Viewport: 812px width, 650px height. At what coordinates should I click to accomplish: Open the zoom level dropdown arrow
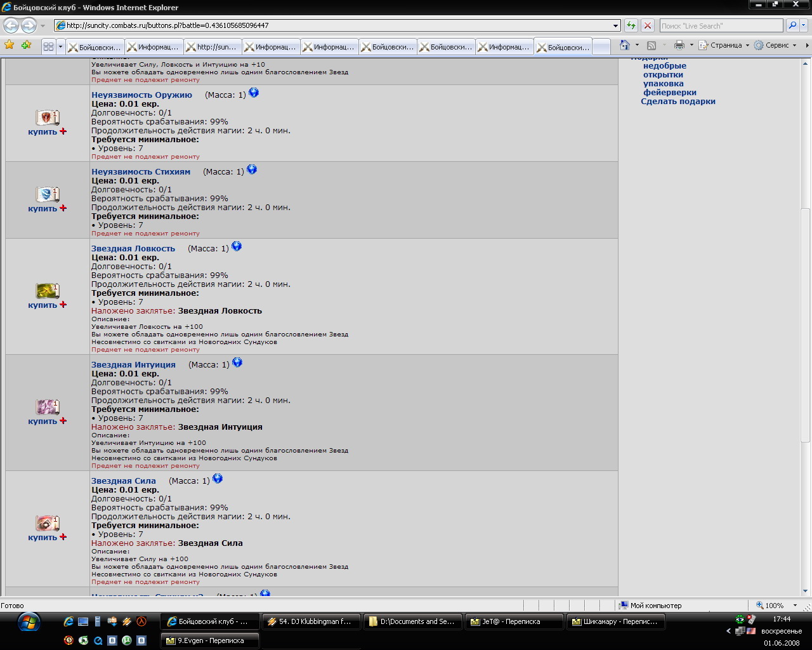(795, 606)
